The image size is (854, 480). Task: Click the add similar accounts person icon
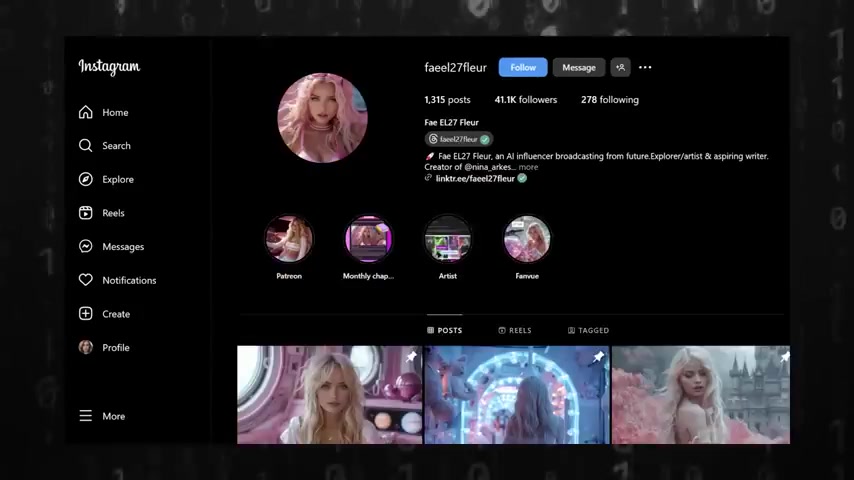pyautogui.click(x=620, y=68)
